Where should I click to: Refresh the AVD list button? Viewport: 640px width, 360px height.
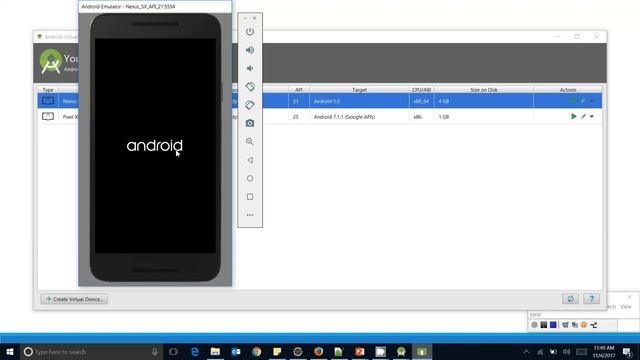coord(570,299)
